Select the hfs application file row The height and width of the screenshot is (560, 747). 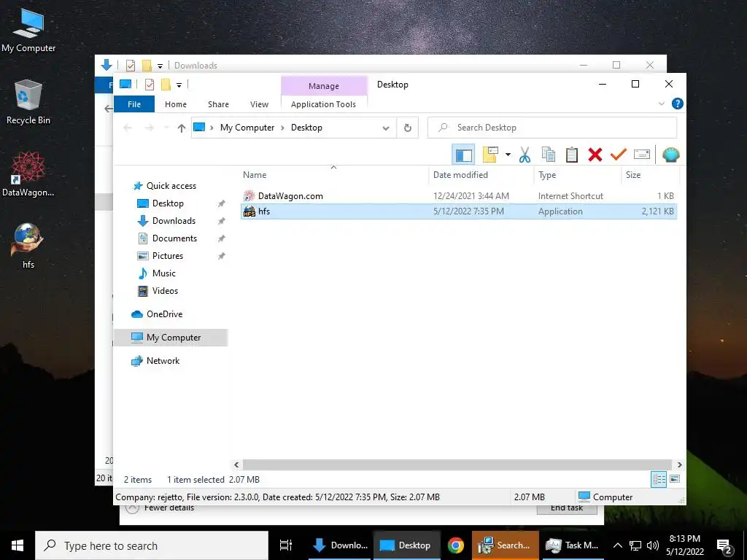(x=458, y=211)
